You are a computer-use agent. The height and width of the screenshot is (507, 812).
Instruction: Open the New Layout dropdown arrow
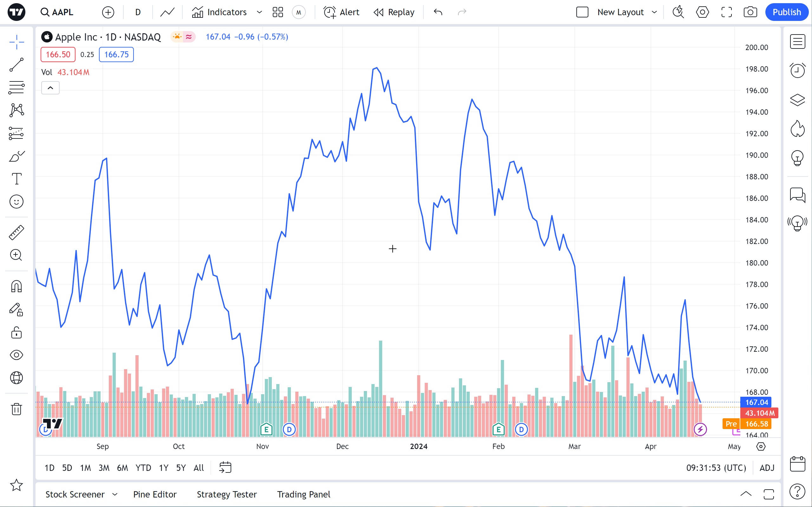[654, 12]
